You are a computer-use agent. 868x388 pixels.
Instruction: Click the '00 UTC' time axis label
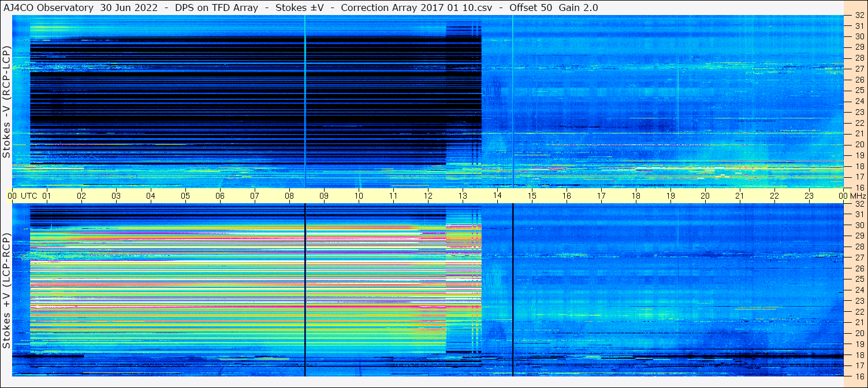click(x=23, y=196)
